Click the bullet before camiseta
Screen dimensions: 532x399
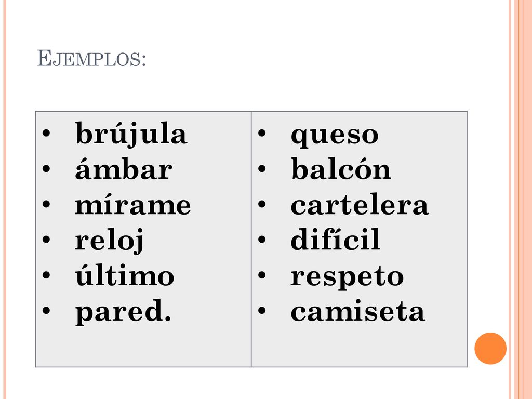[262, 310]
